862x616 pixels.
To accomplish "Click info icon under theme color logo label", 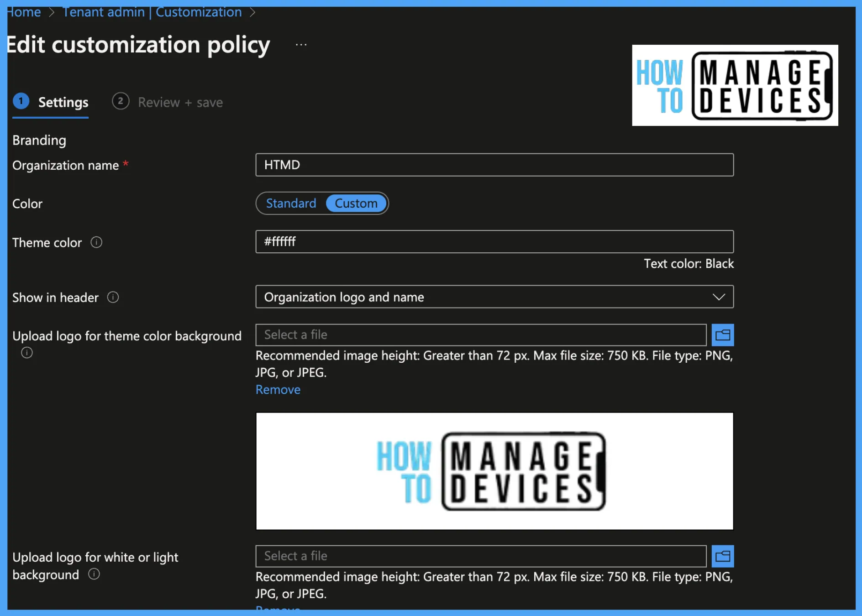I will click(x=27, y=353).
